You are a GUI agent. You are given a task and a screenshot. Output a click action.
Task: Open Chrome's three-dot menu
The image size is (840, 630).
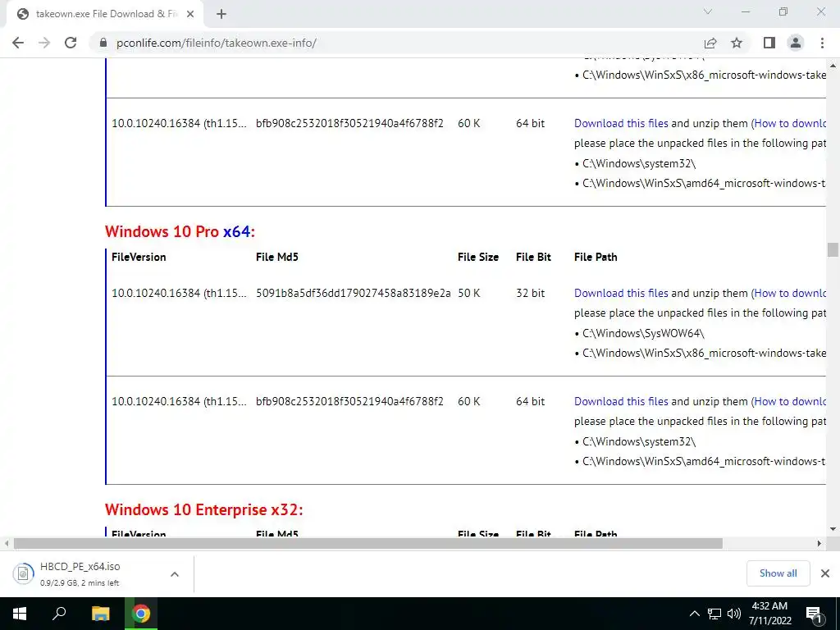822,43
